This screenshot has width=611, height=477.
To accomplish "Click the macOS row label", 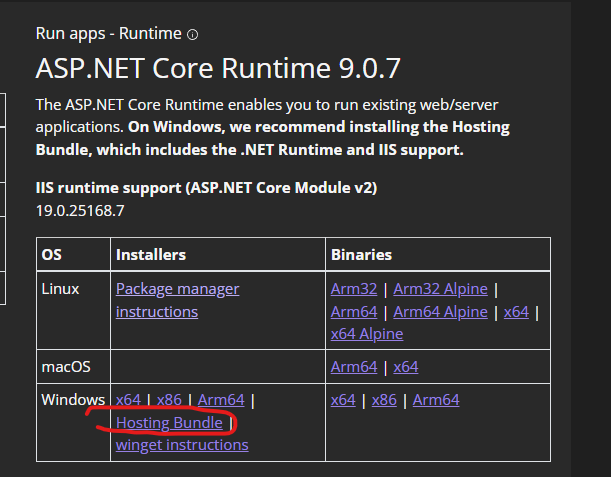I will (66, 367).
